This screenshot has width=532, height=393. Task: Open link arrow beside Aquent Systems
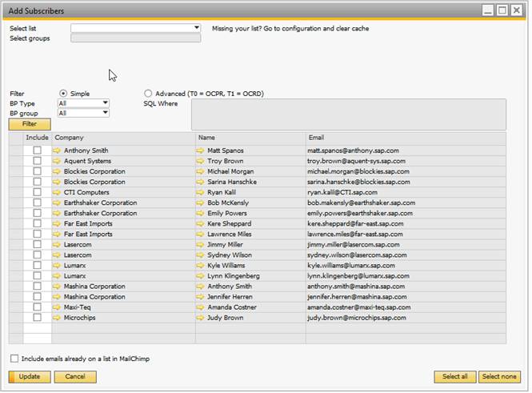pos(57,161)
